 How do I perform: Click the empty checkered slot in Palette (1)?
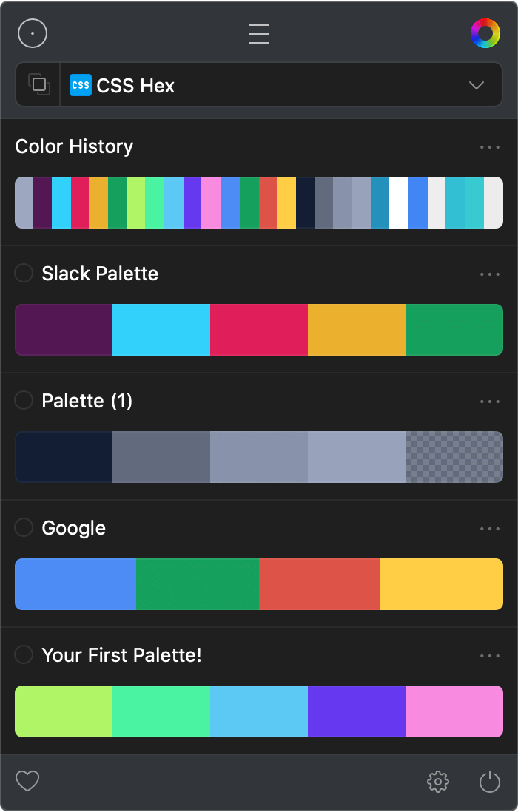point(454,457)
